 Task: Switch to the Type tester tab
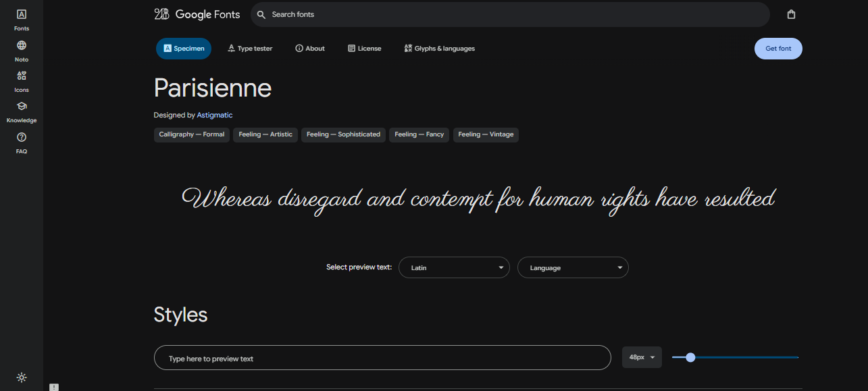[250, 49]
